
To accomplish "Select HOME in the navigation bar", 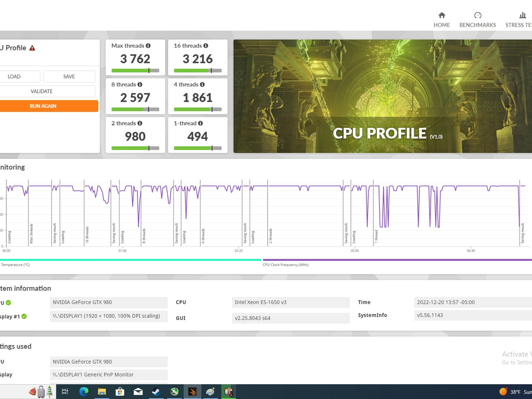I will point(442,25).
